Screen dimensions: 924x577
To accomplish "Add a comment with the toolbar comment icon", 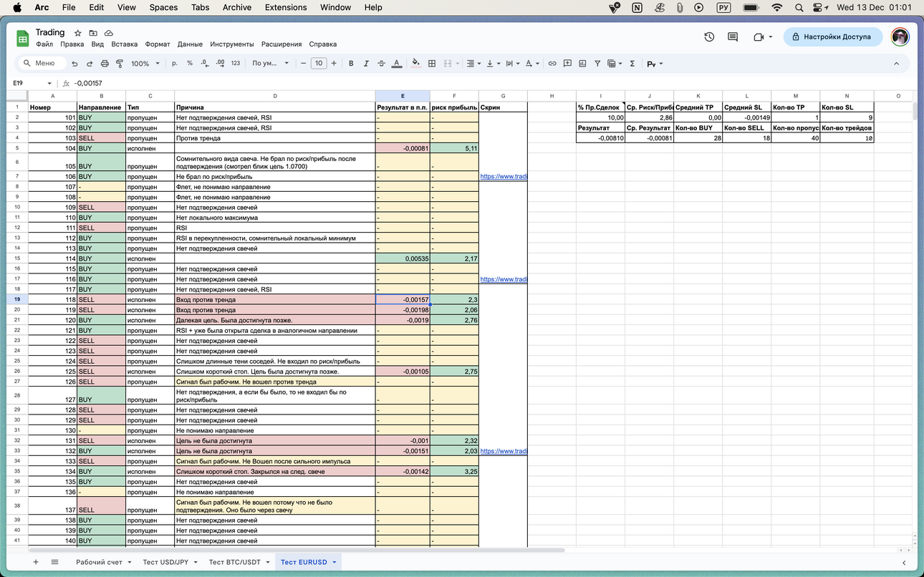I will (x=567, y=64).
